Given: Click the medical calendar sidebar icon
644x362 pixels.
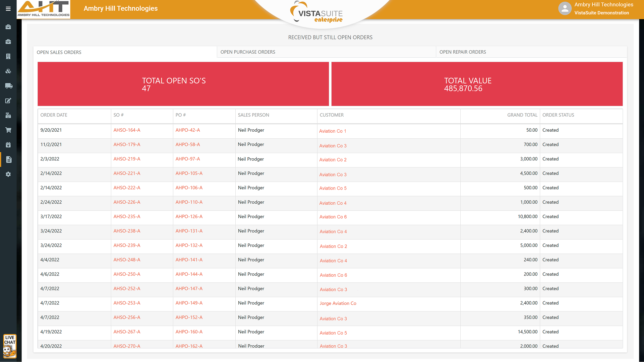Looking at the screenshot, I should coord(8,145).
